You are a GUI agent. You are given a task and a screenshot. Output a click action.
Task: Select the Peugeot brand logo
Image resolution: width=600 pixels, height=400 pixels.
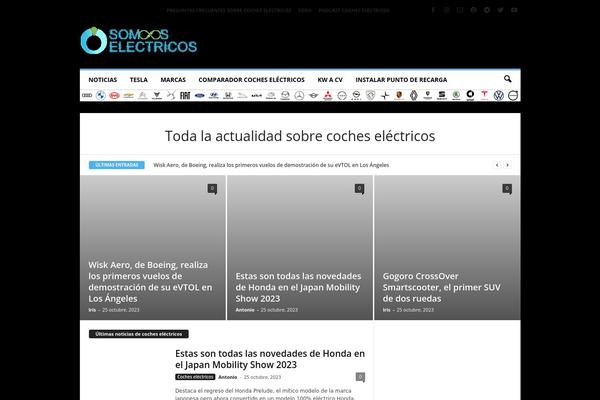[370, 95]
